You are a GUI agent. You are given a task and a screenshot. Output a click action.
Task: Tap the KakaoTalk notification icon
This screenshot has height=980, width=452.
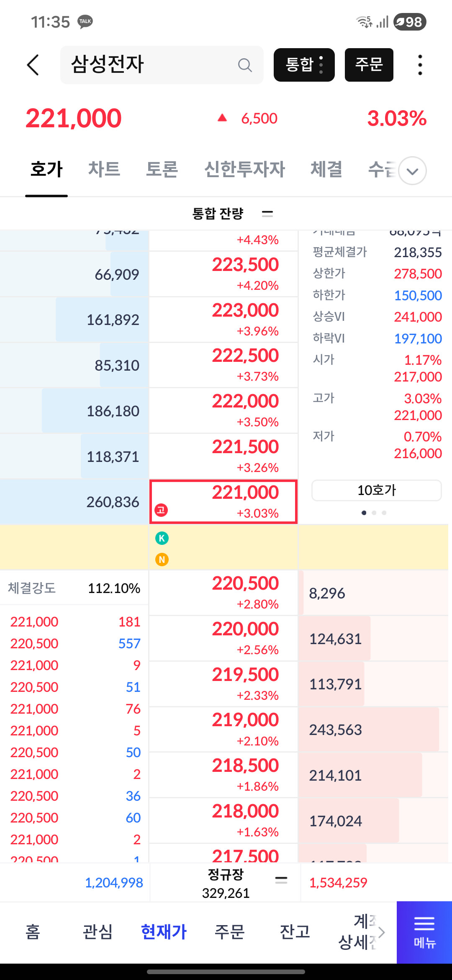85,21
